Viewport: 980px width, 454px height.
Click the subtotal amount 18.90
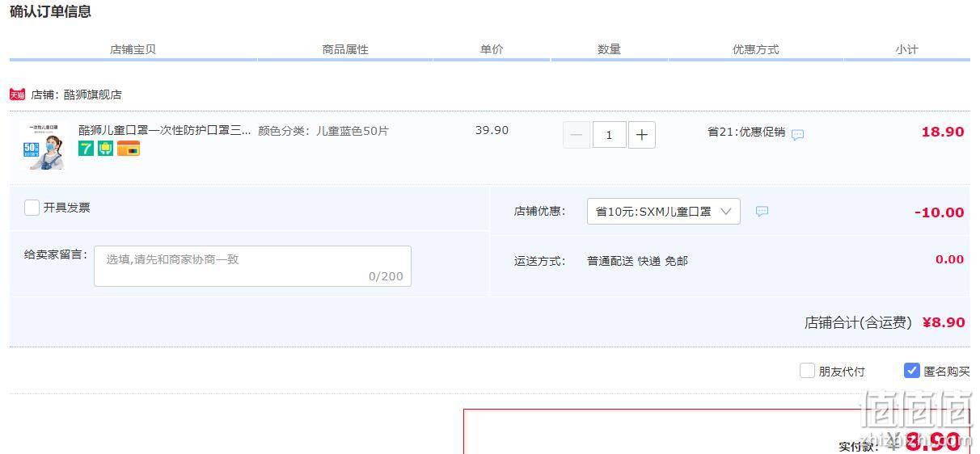[x=943, y=132]
